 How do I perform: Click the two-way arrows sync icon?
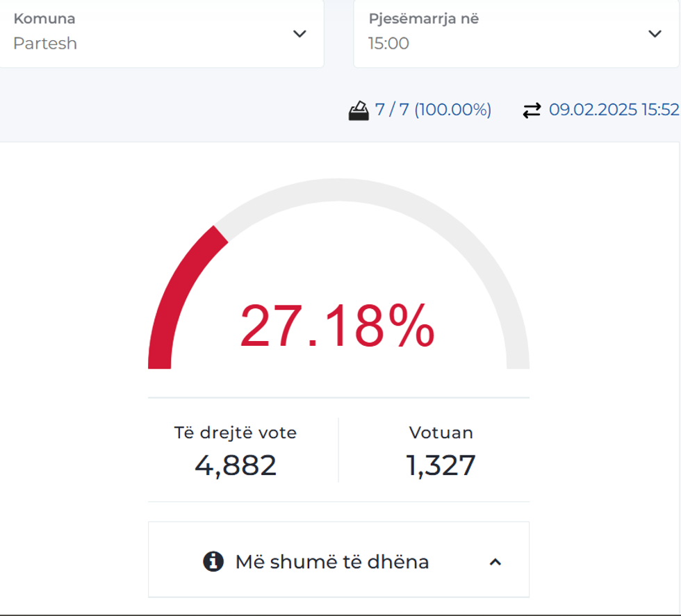(532, 110)
